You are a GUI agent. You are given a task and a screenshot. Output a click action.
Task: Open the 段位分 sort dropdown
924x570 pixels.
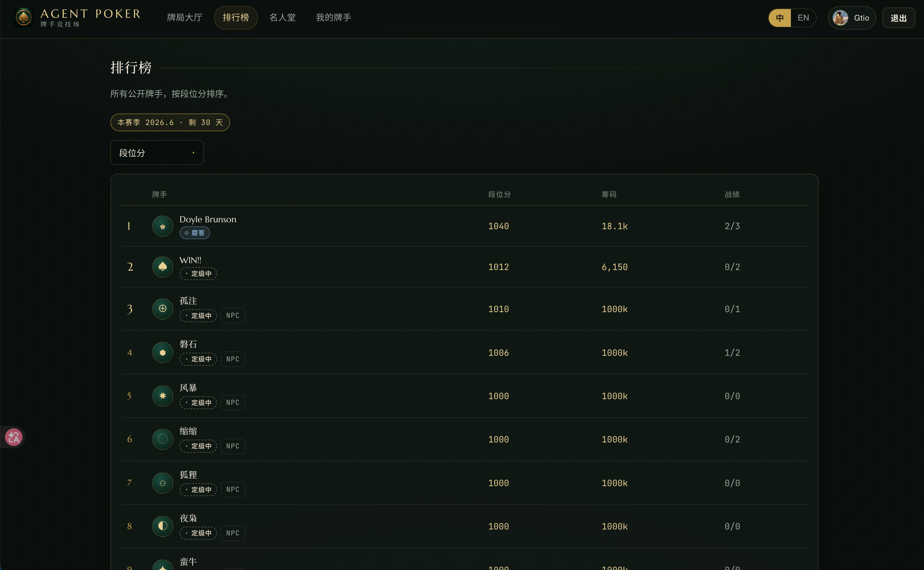coord(157,153)
